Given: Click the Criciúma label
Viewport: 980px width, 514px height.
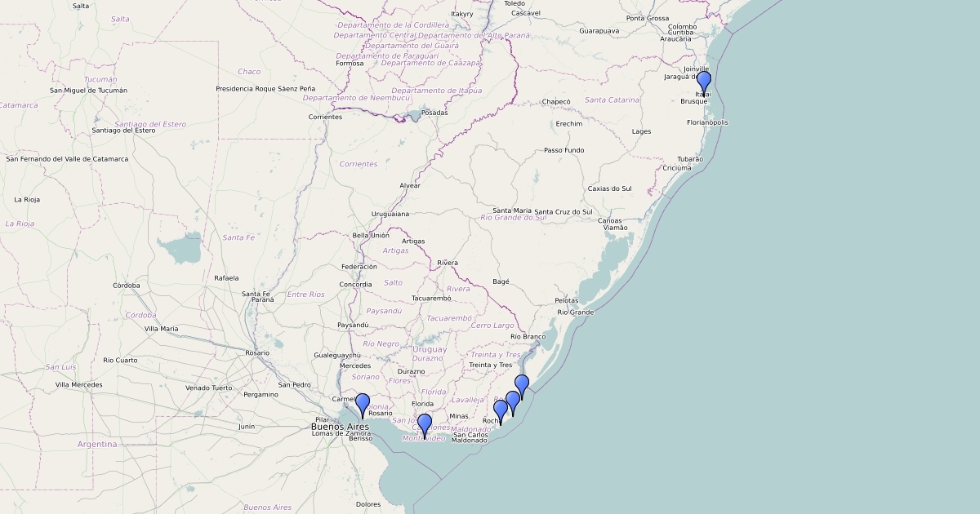Looking at the screenshot, I should click(x=676, y=168).
